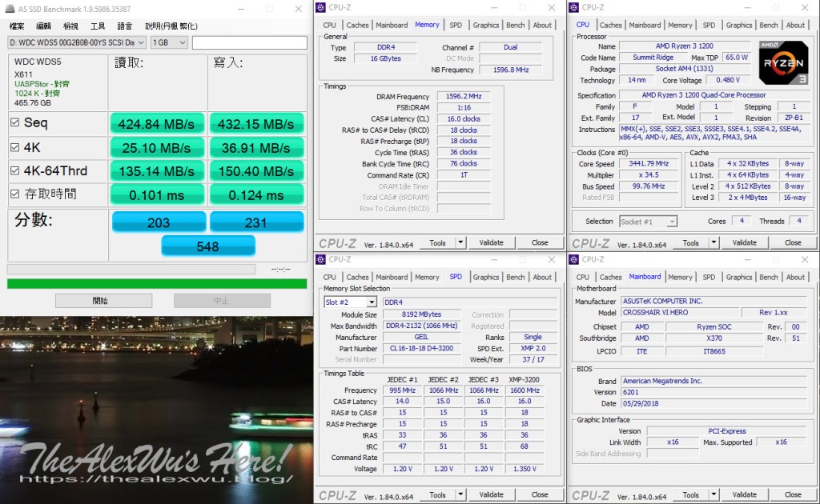Click the AMD Ryzen 3 logo image

782,63
